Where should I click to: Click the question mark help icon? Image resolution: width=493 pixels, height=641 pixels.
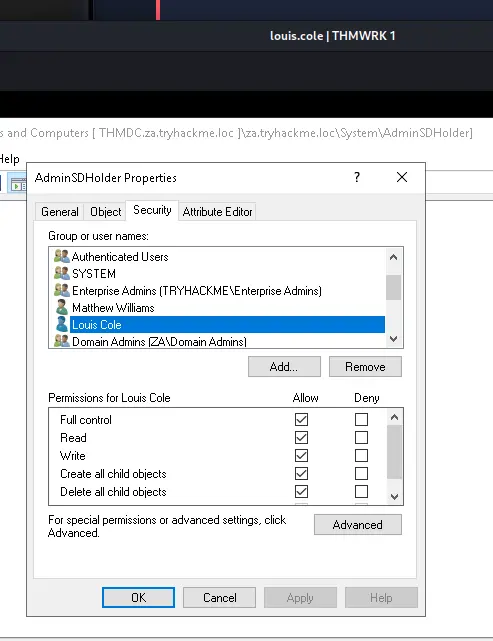(357, 177)
